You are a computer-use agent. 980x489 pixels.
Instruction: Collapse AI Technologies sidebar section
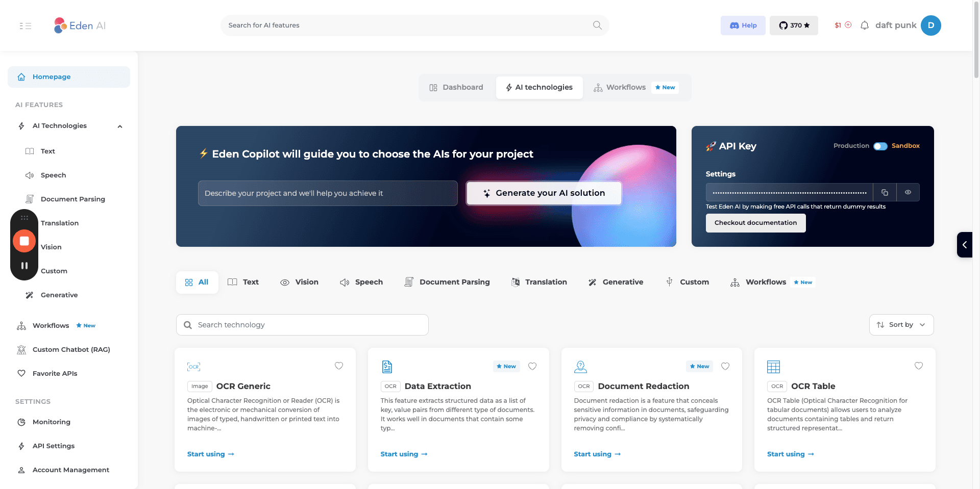tap(120, 126)
